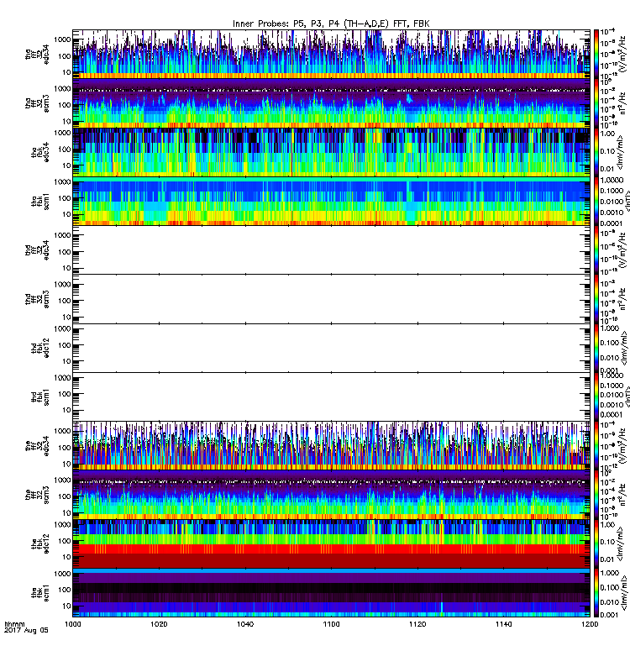
Task: Click the '1100' time axis tick label
Action: [x=331, y=624]
